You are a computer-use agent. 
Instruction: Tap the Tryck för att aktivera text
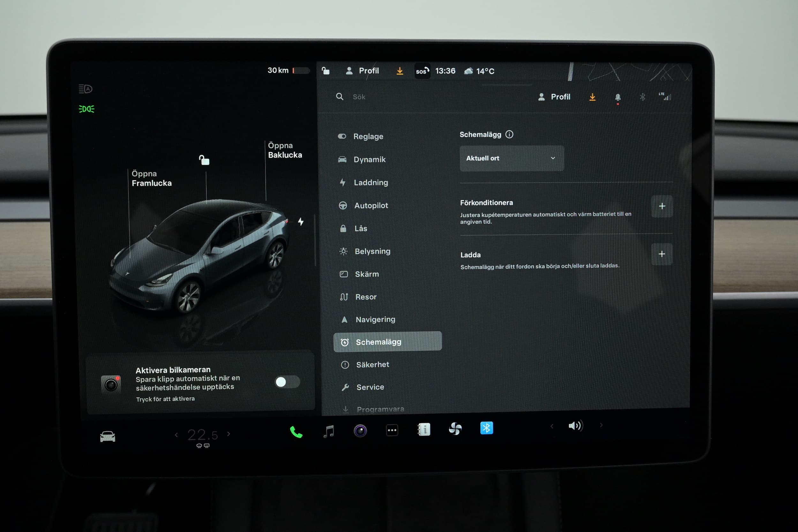pos(165,399)
